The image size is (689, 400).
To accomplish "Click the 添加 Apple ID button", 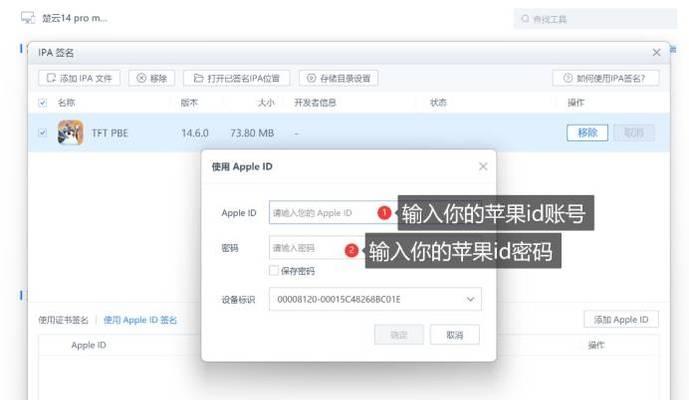I will [x=621, y=320].
